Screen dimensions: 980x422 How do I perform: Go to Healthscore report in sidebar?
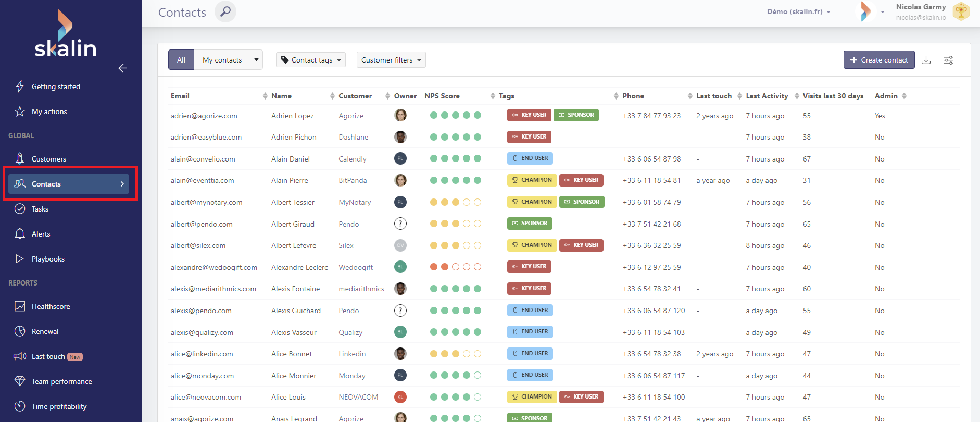tap(51, 306)
